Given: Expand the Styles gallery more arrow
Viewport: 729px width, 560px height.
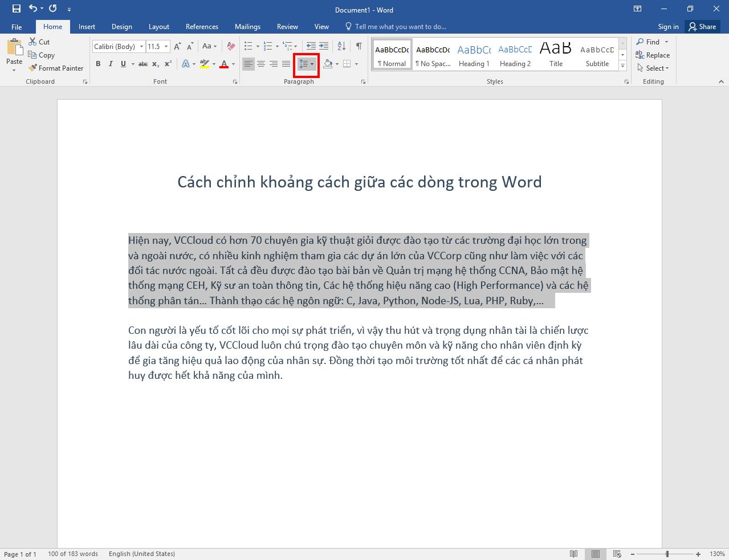Looking at the screenshot, I should [622, 67].
